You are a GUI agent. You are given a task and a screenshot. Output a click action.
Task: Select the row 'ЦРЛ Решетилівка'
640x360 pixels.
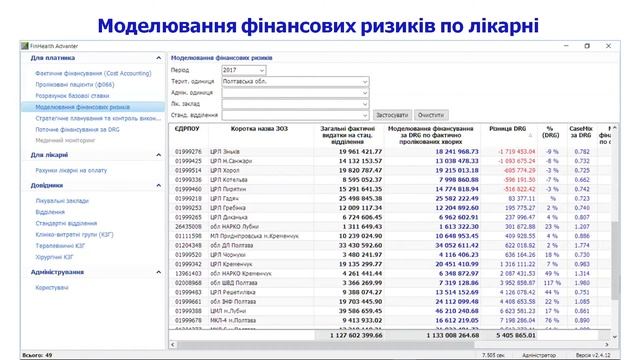pos(390,292)
